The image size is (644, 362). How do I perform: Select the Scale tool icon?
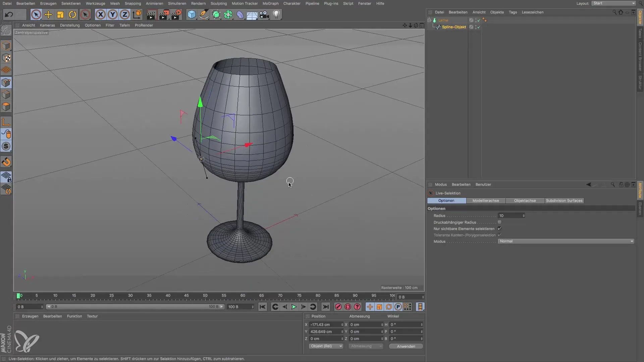coord(60,15)
